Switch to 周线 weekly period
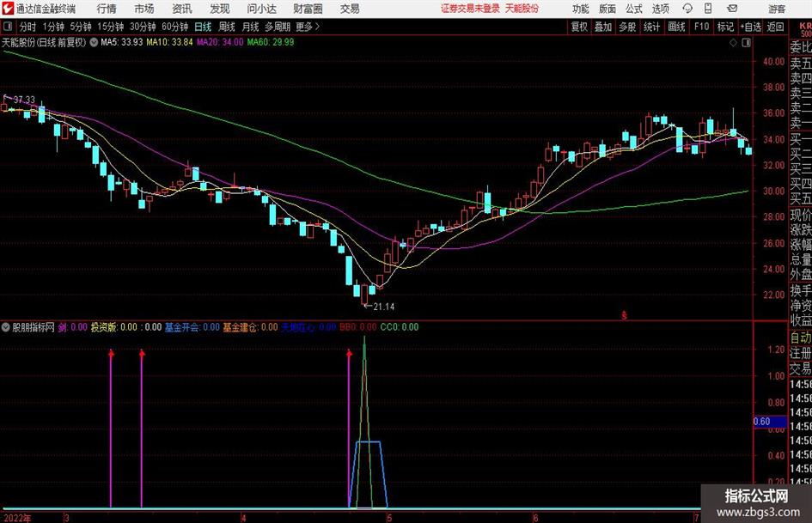This screenshot has width=812, height=523. [226, 27]
